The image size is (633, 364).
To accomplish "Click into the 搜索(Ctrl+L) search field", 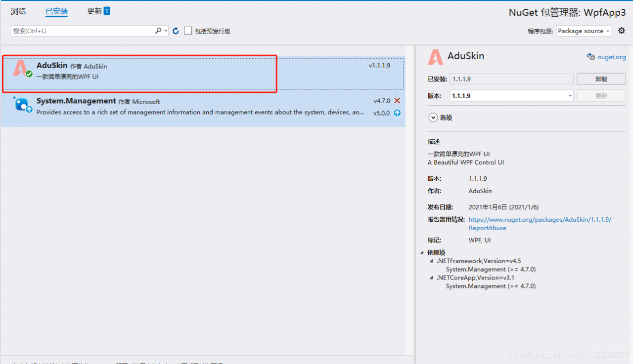I will [82, 31].
